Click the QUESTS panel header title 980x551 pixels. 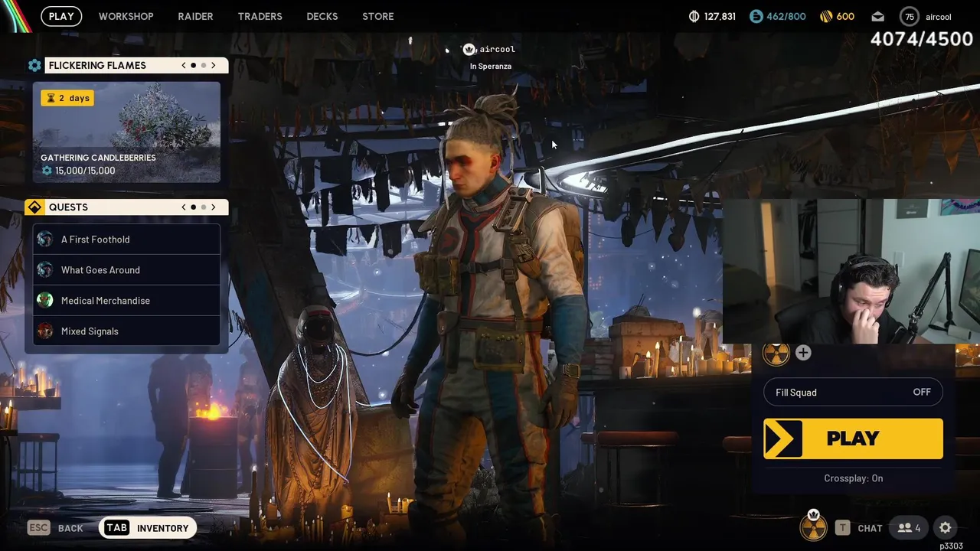[x=68, y=207]
